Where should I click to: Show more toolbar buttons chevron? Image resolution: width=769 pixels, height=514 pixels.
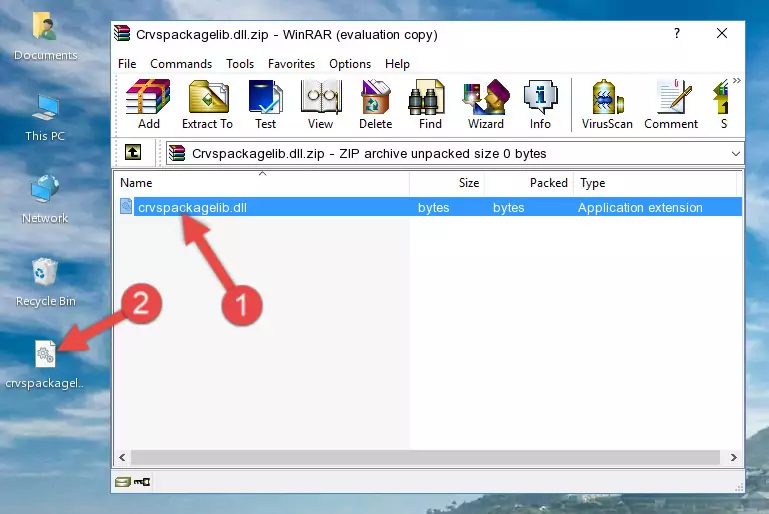737,80
